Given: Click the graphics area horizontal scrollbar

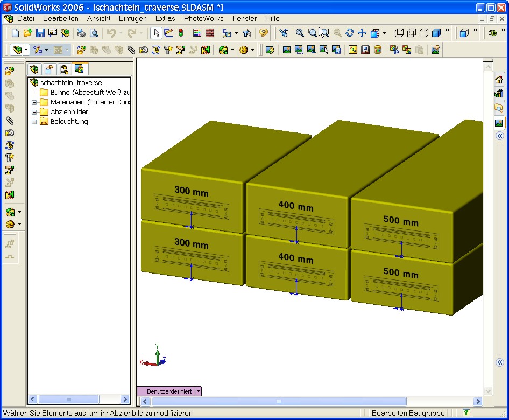Looking at the screenshot, I should pyautogui.click(x=280, y=402).
